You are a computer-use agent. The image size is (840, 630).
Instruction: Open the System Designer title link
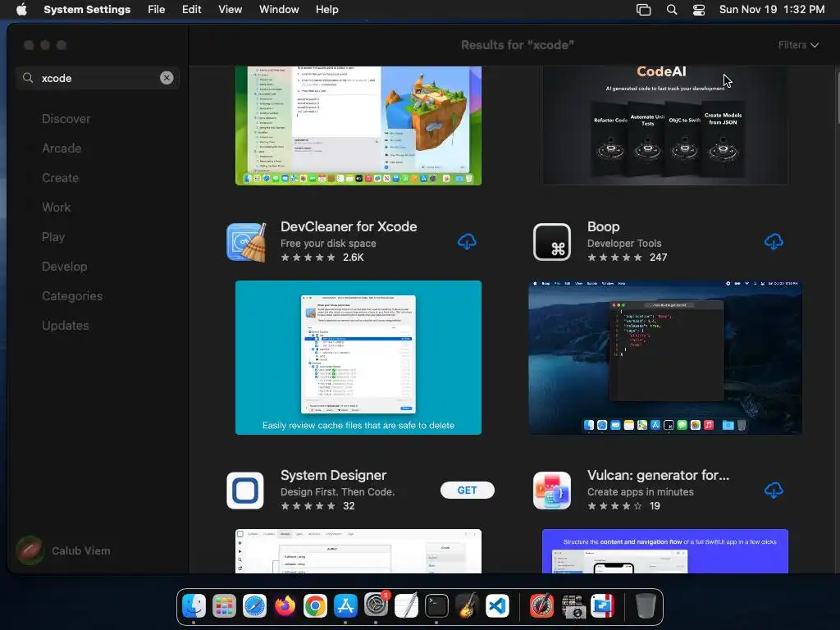[333, 475]
